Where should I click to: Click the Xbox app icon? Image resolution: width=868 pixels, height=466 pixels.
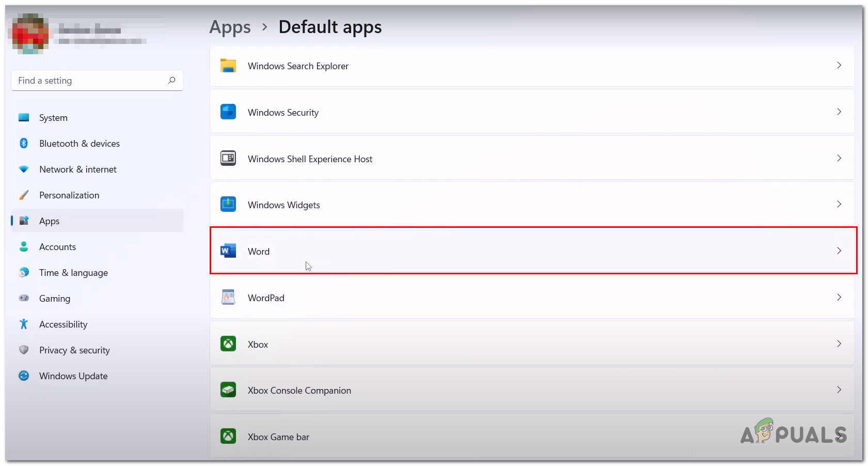pyautogui.click(x=228, y=344)
